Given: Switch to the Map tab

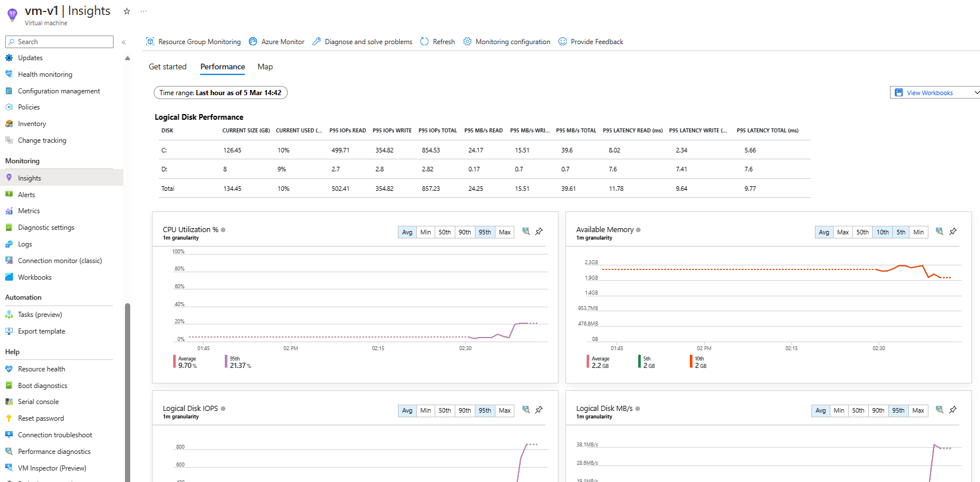Looking at the screenshot, I should coord(265,67).
